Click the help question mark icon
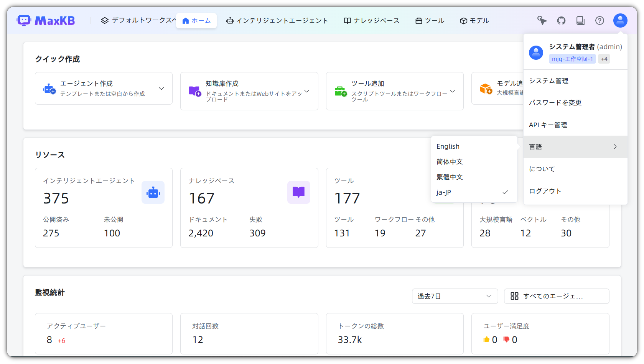This screenshot has height=364, width=644. coord(600,20)
